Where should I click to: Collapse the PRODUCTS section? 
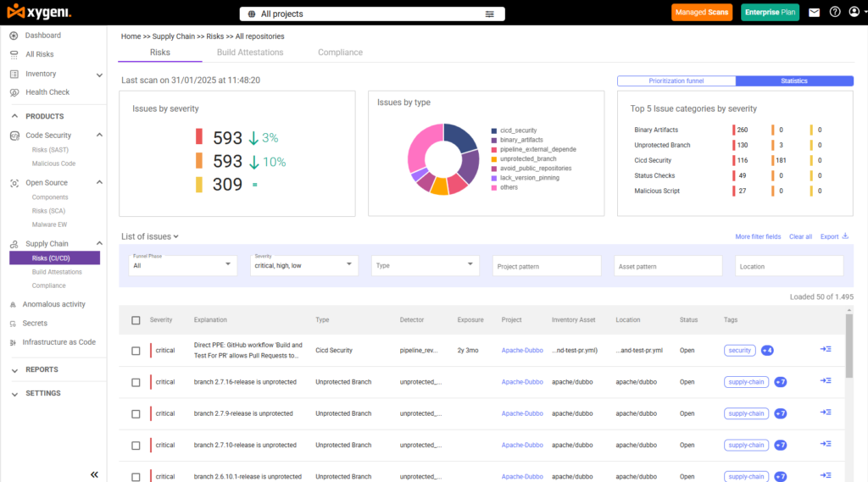15,116
